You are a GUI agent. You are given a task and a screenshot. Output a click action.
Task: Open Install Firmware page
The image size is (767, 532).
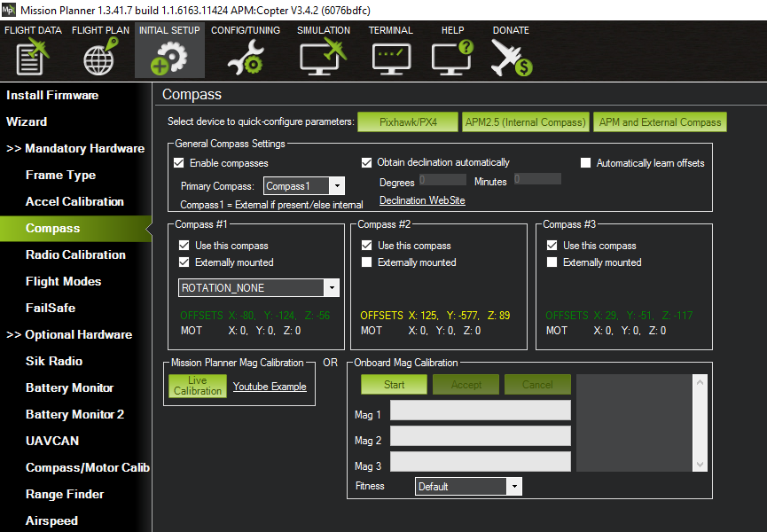[52, 96]
